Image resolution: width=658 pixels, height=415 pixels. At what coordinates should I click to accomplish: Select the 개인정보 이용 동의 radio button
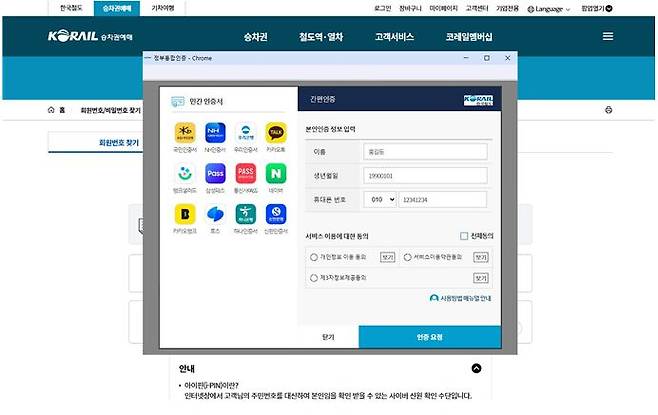click(313, 257)
